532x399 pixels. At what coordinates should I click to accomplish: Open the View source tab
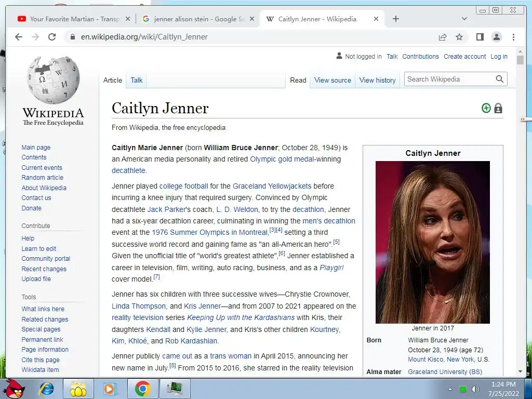pyautogui.click(x=332, y=81)
